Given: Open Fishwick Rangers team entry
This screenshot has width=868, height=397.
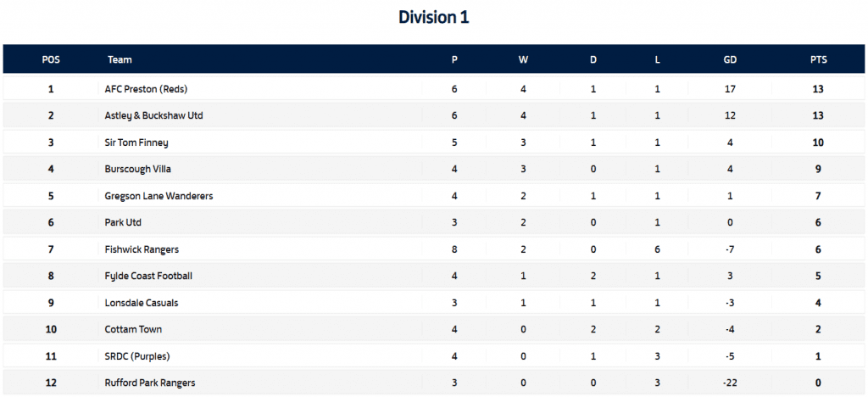Looking at the screenshot, I should [x=142, y=249].
